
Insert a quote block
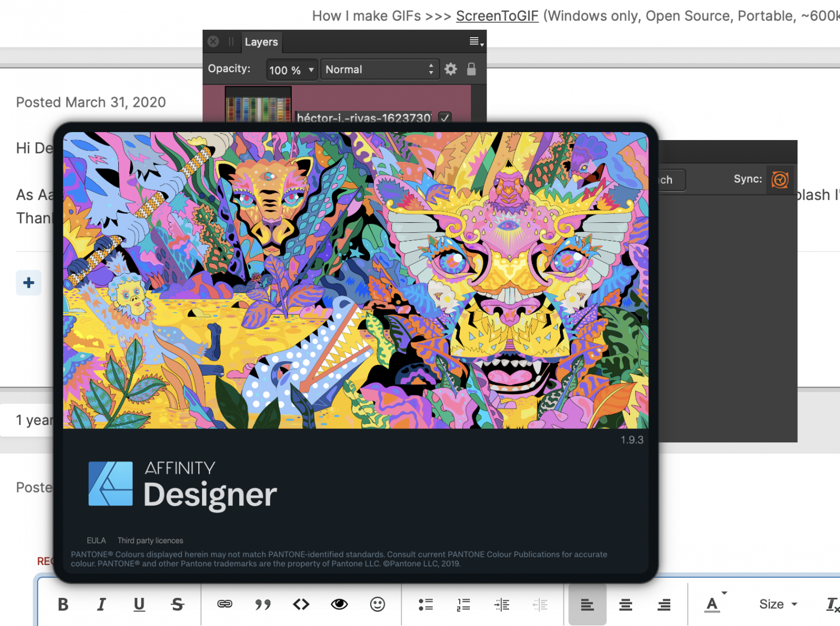pyautogui.click(x=263, y=604)
